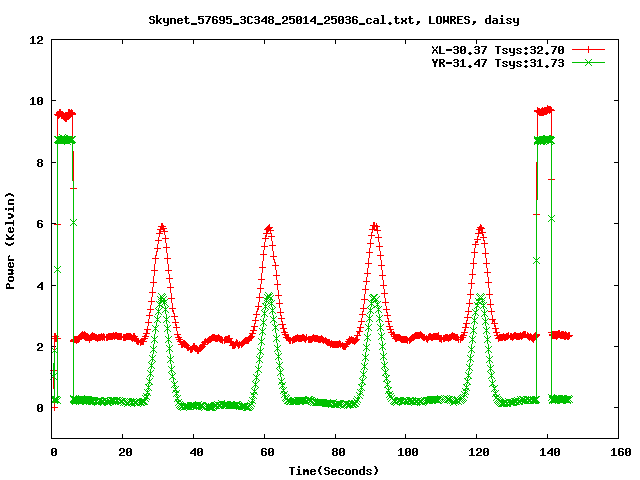Click the green peak near 60 seconds

click(x=268, y=297)
